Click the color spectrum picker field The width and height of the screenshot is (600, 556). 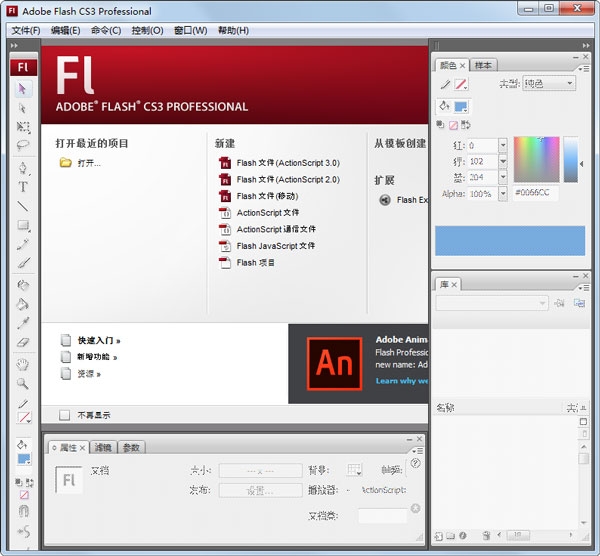coord(536,160)
